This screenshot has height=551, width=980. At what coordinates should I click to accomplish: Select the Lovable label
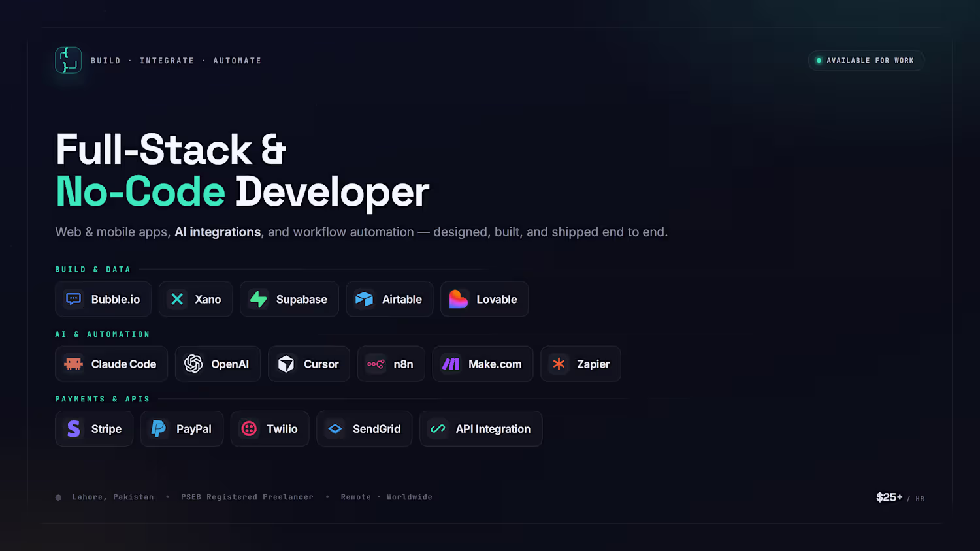(497, 299)
